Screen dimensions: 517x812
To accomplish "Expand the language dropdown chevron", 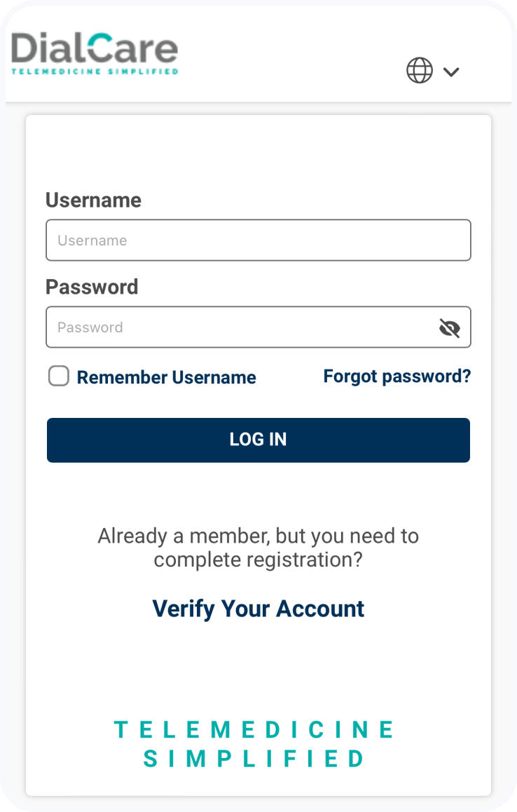I will [x=451, y=72].
